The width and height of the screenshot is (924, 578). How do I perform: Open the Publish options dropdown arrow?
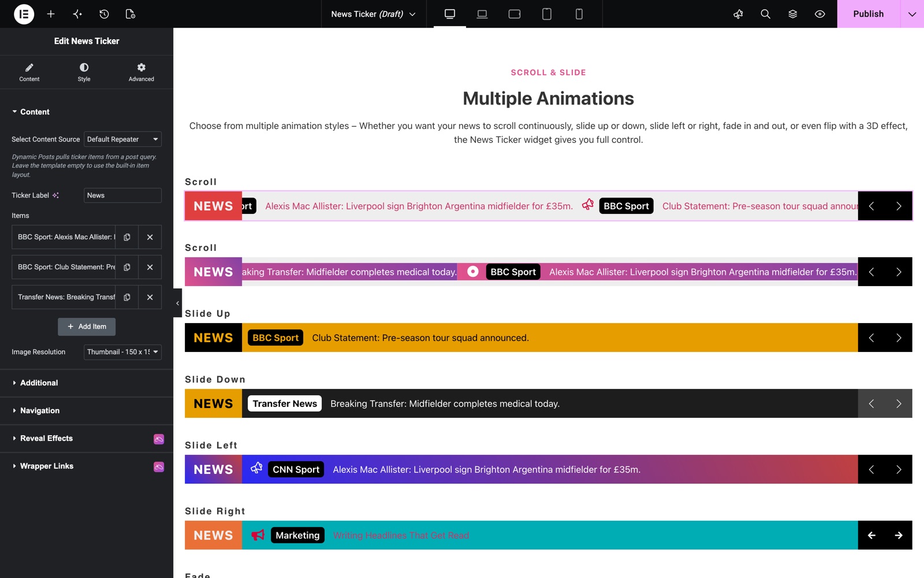[912, 14]
